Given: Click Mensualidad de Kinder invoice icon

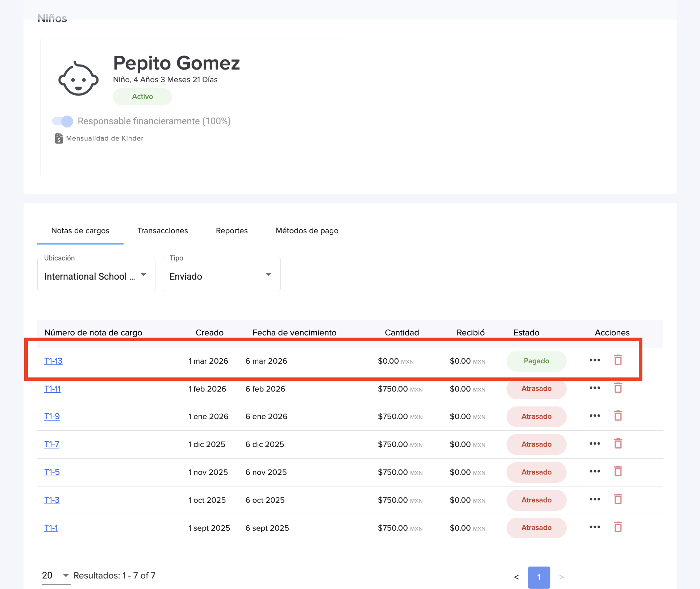Looking at the screenshot, I should [x=59, y=138].
